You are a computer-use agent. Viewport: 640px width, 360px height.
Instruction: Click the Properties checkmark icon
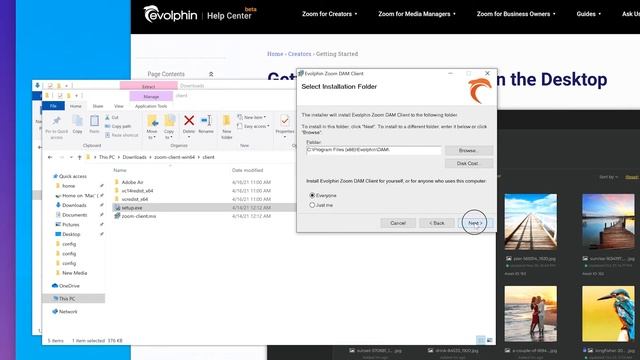click(284, 121)
